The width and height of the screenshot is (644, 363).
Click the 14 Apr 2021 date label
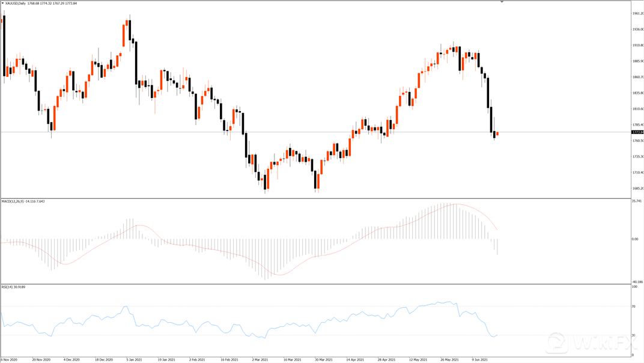(x=355, y=360)
